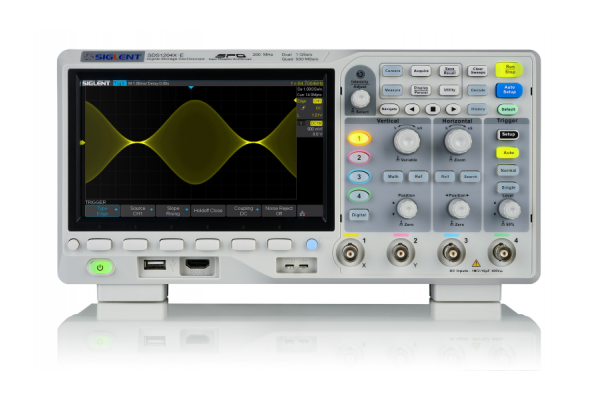Click the green Default button
Screen dimensions: 600x400
pos(508,109)
